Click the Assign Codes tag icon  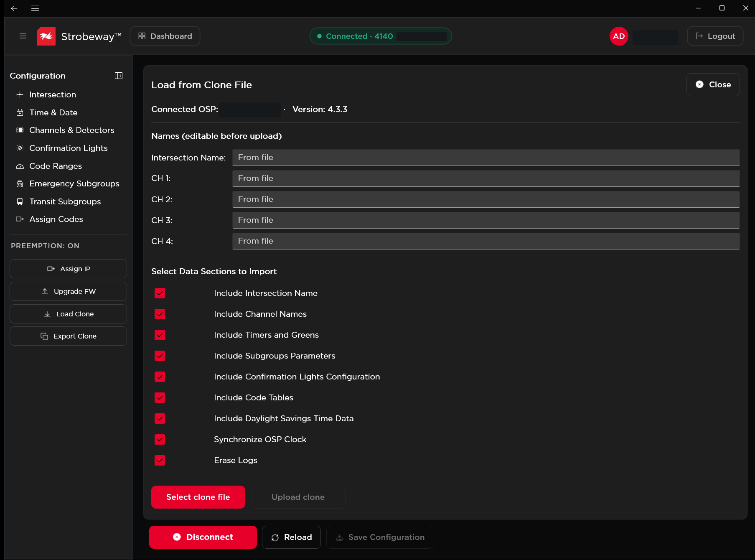tap(20, 219)
